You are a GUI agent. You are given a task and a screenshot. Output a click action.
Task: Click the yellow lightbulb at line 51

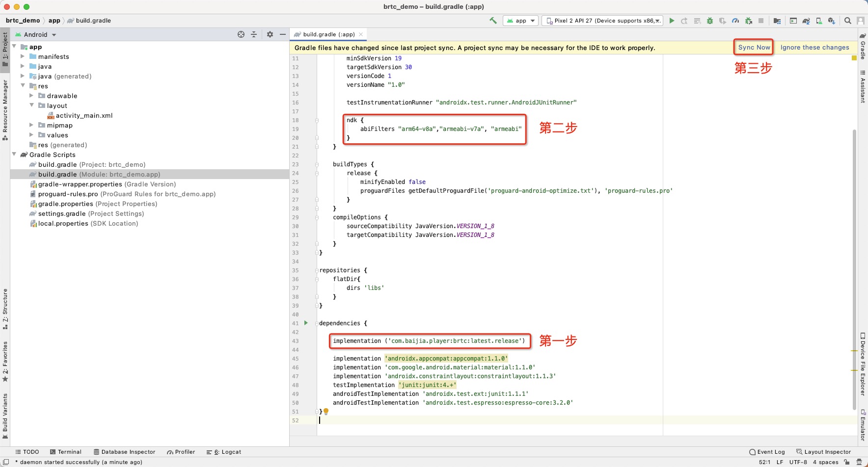click(x=326, y=412)
